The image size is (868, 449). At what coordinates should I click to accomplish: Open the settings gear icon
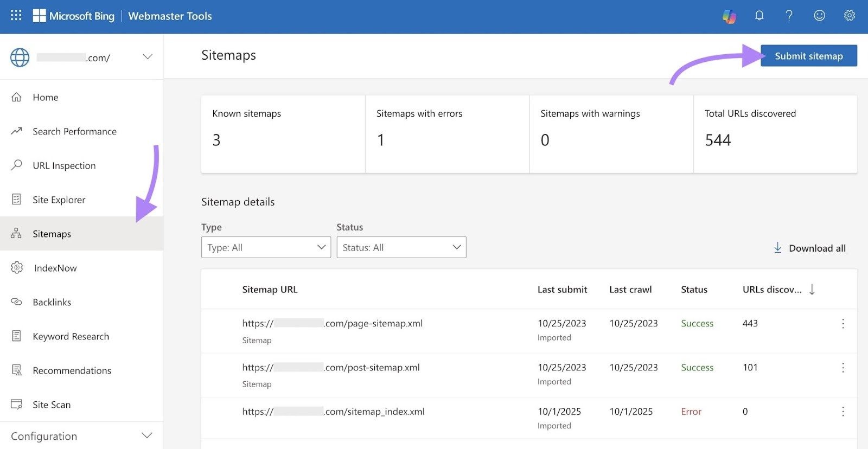point(850,16)
